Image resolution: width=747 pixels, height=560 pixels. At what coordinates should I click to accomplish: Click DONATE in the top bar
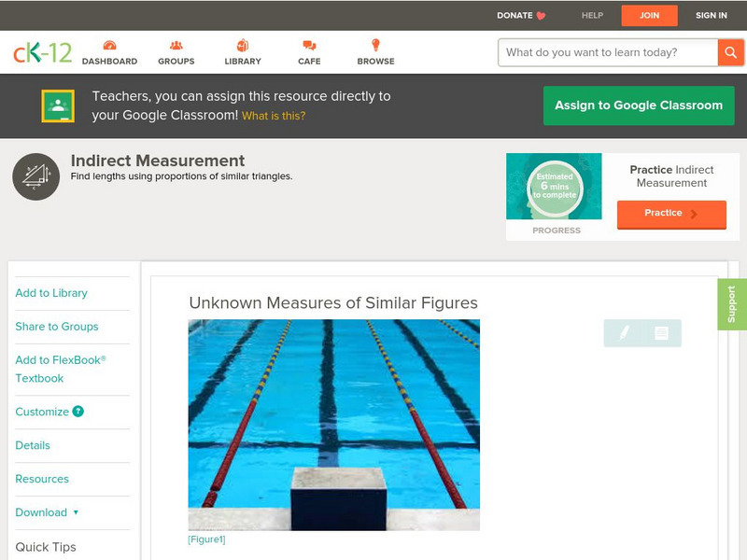coord(514,15)
